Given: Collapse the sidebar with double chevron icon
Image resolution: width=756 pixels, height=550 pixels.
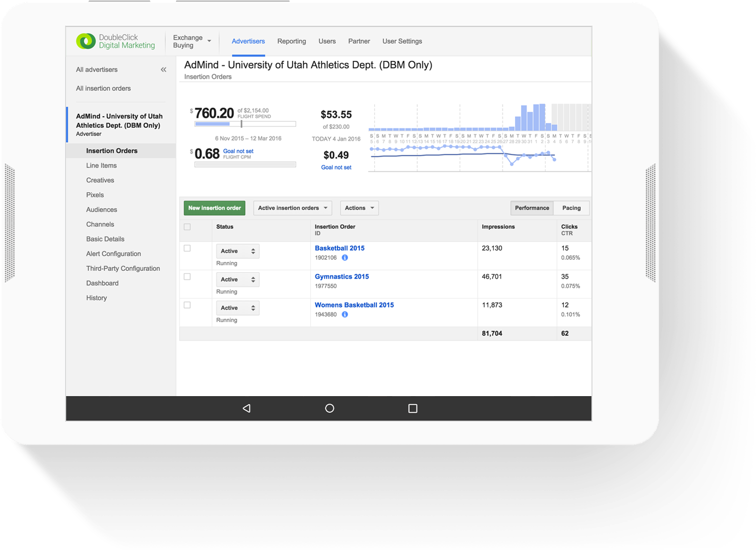Looking at the screenshot, I should pos(163,69).
